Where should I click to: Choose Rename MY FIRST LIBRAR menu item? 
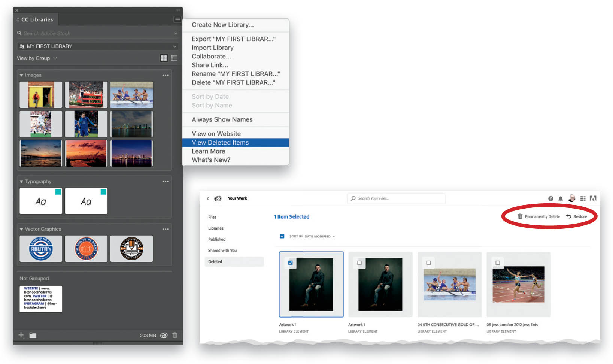(x=236, y=74)
